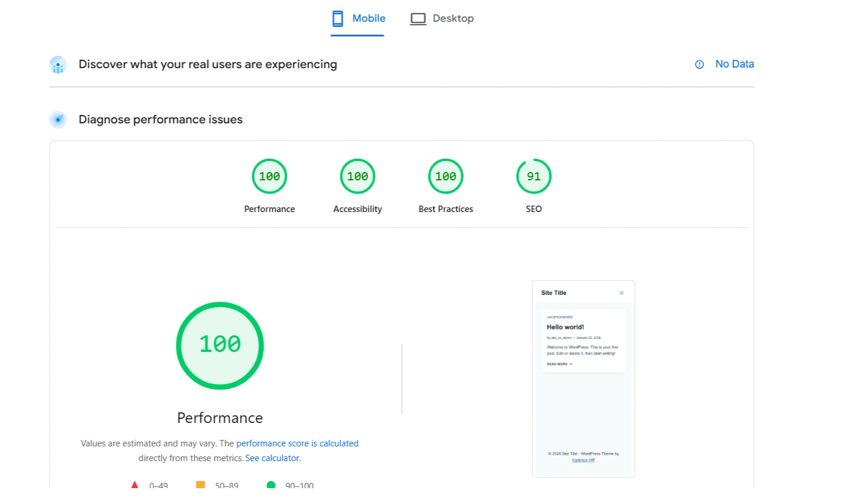The width and height of the screenshot is (862, 504).
Task: Click the Performance label under the small gauge
Action: pos(270,209)
